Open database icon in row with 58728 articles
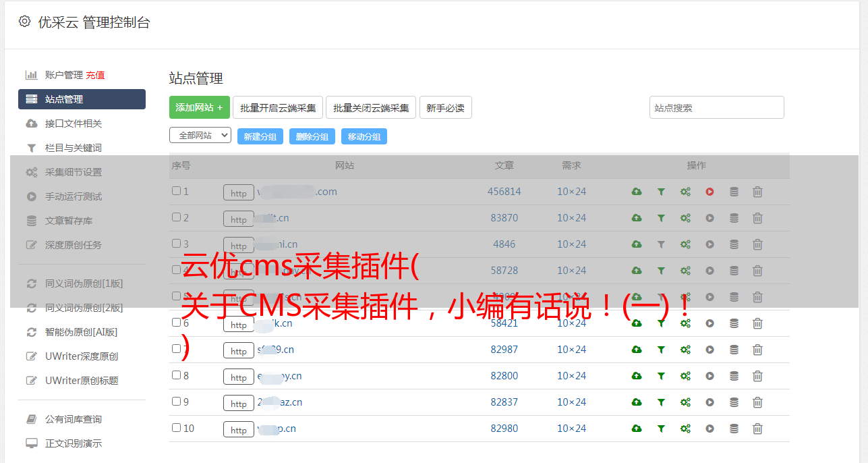 pyautogui.click(x=734, y=271)
